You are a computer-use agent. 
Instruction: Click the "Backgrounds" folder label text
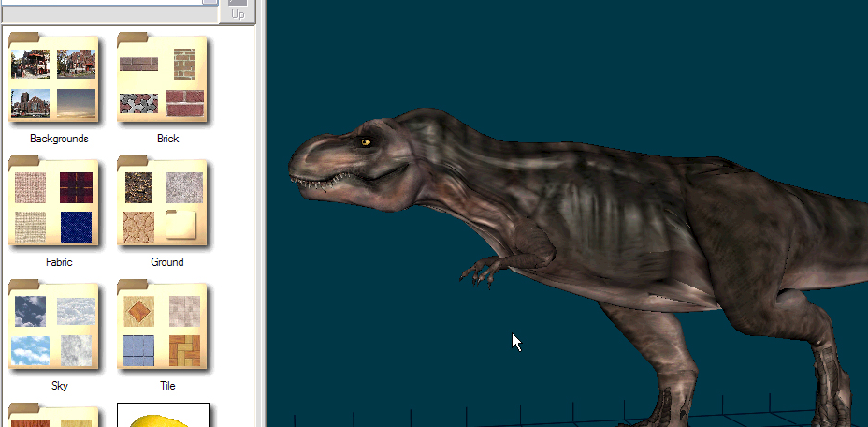pos(59,139)
